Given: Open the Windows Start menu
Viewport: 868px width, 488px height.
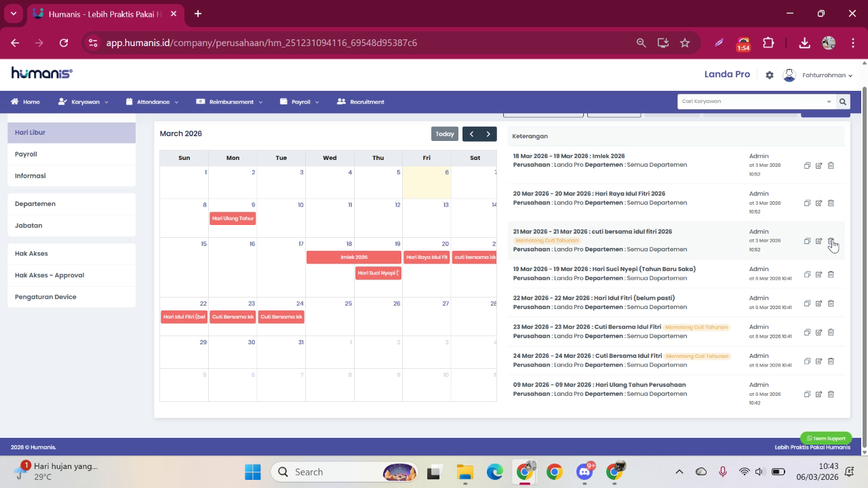Looking at the screenshot, I should click(x=252, y=472).
